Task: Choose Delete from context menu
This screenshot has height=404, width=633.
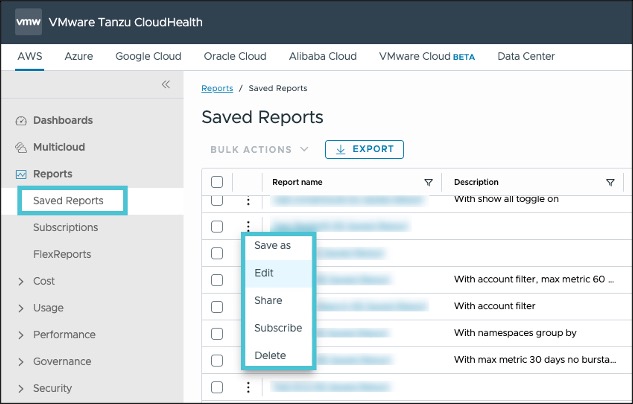Action: 279,356
